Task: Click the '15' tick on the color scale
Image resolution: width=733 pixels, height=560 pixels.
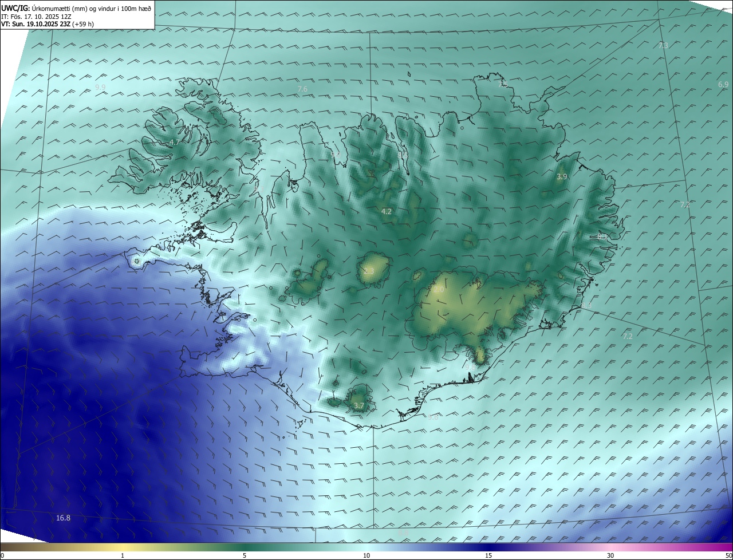Action: (x=488, y=556)
